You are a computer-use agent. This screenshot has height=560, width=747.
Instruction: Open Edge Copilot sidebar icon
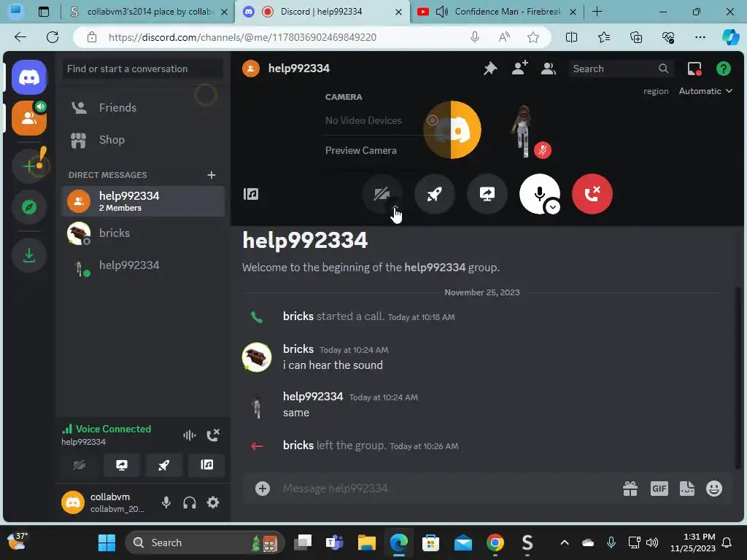tap(730, 37)
